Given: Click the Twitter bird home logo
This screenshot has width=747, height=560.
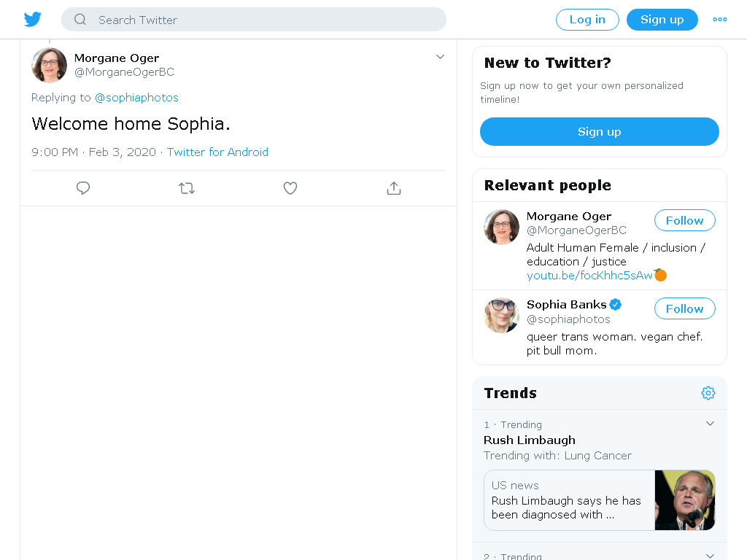Looking at the screenshot, I should [x=32, y=19].
